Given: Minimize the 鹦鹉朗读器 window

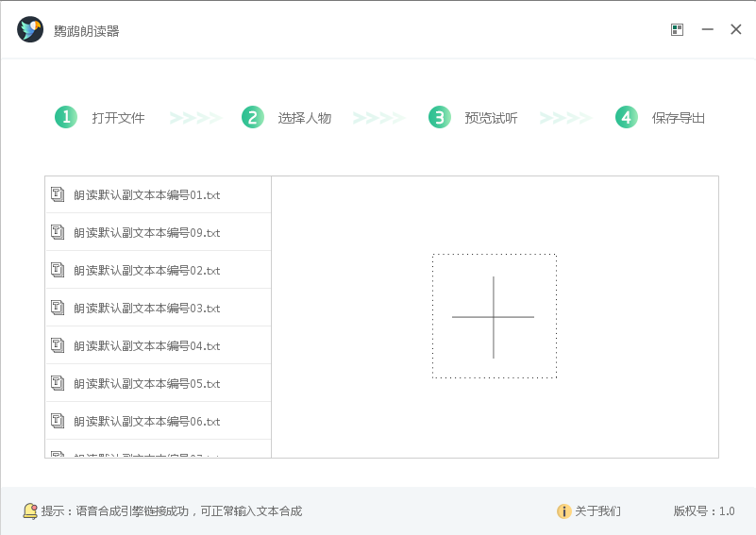Looking at the screenshot, I should 707,30.
